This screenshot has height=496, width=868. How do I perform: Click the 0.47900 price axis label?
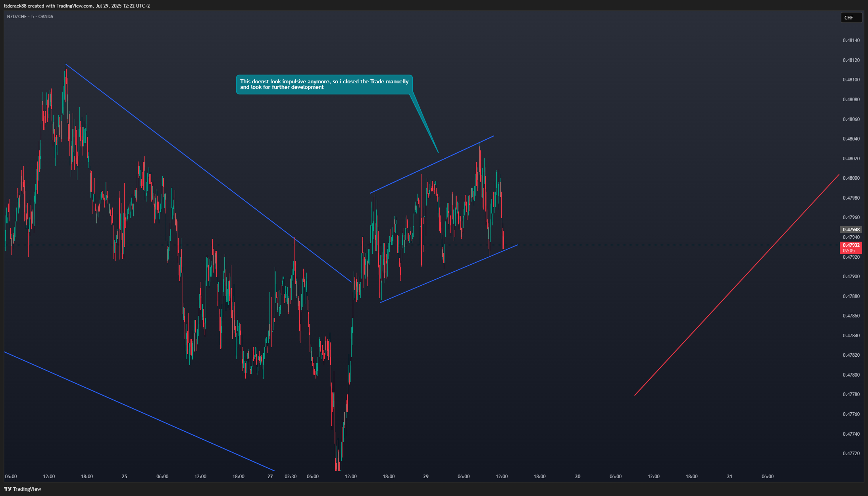pos(851,277)
